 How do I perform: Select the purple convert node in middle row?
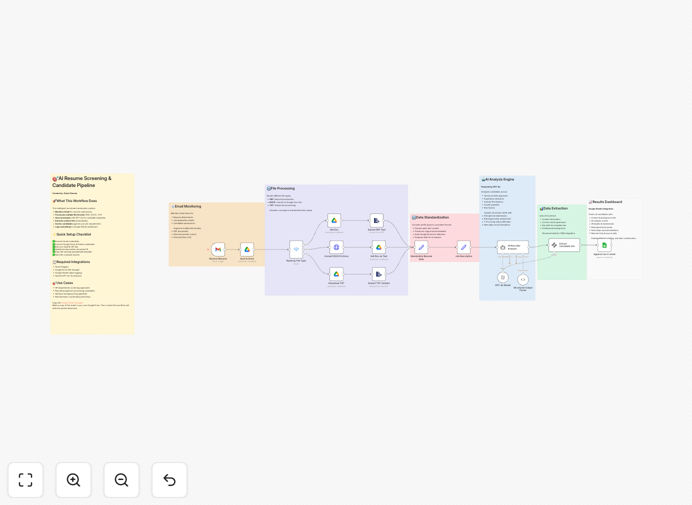point(336,247)
